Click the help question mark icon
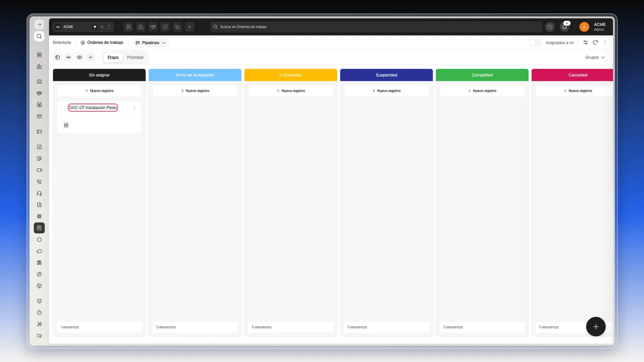The image size is (644, 362). (550, 27)
